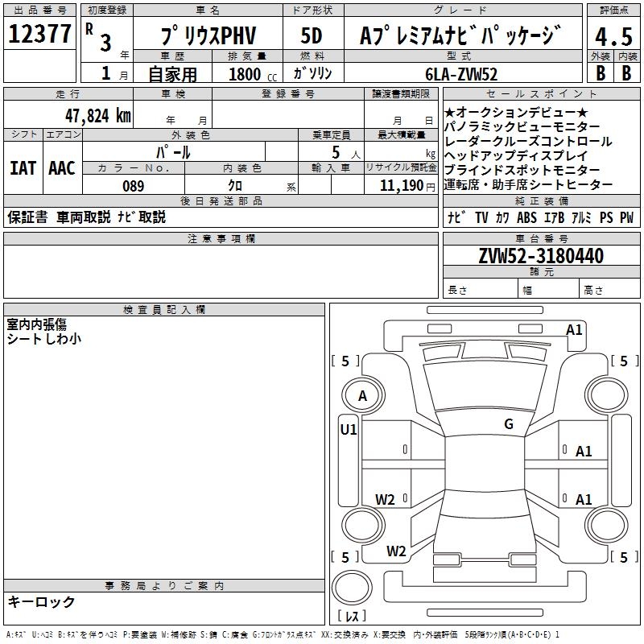Click the spare tire circle above [レス]

click(352, 588)
